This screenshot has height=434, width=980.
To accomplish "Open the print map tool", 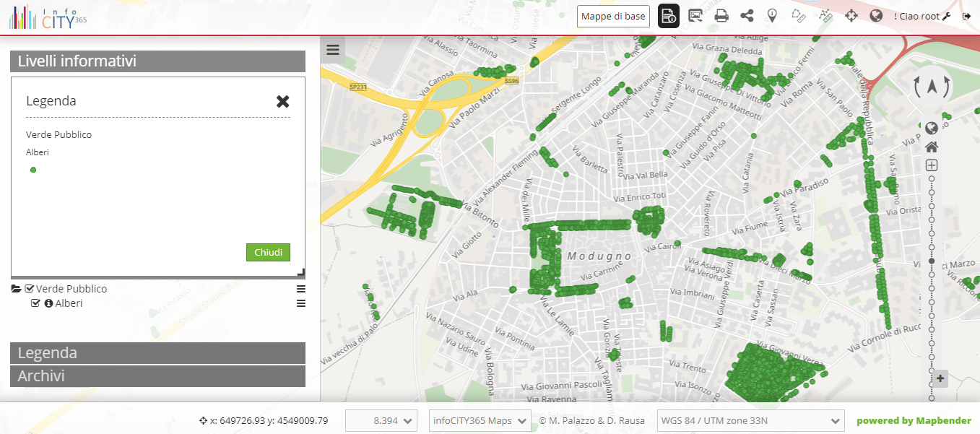I will click(721, 15).
